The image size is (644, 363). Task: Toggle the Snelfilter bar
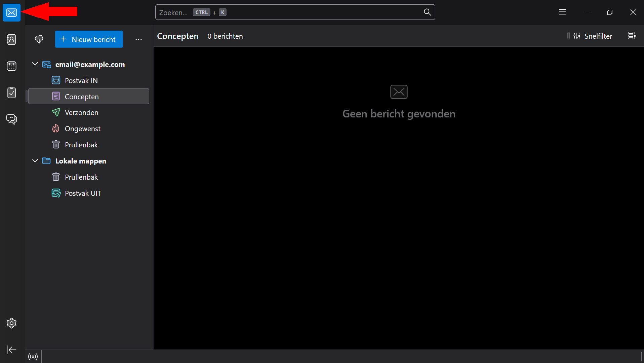point(593,36)
